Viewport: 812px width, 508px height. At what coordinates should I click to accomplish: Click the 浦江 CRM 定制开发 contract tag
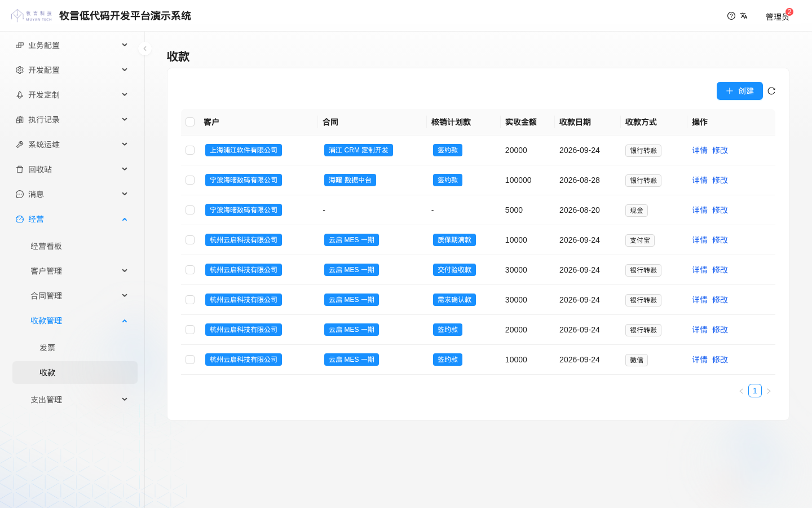pos(359,150)
